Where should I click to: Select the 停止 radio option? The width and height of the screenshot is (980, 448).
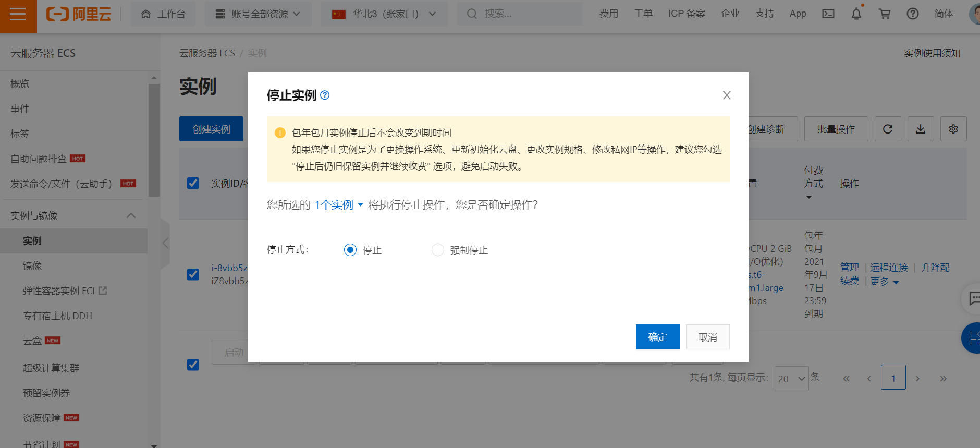(x=350, y=250)
